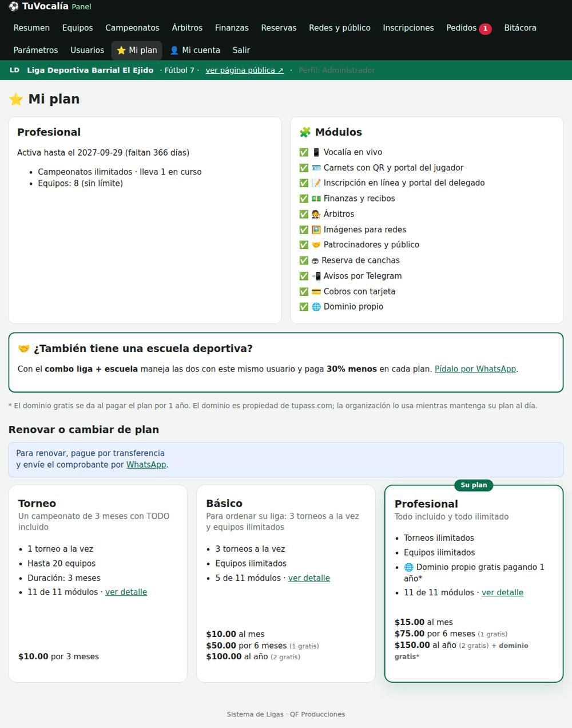Click "$75.00 por 6 meses" price

pyautogui.click(x=435, y=634)
